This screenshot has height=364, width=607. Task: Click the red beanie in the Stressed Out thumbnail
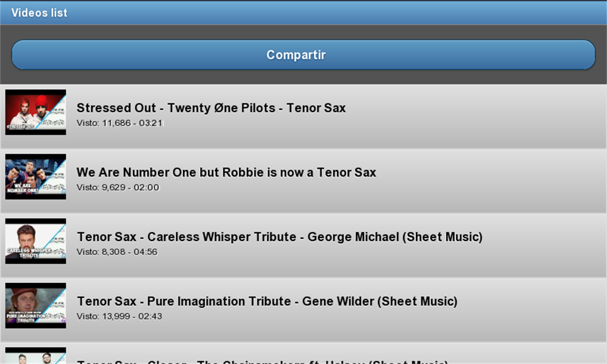[x=42, y=100]
